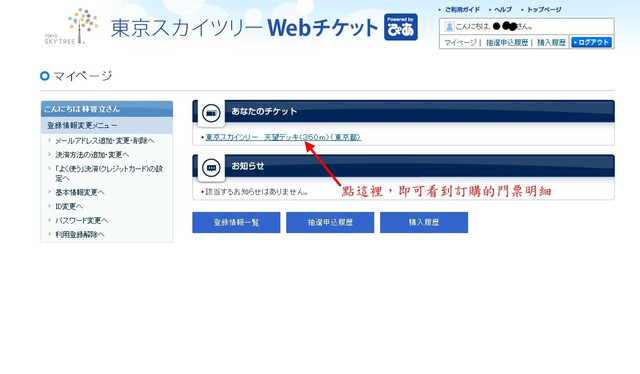Open 利用登録解除へ in the sidebar
This screenshot has width=640, height=374.
(x=80, y=234)
